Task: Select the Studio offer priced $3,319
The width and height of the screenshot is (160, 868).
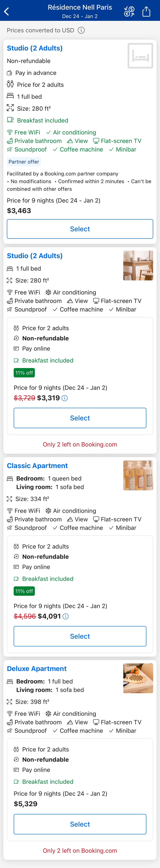Action: coord(80,418)
